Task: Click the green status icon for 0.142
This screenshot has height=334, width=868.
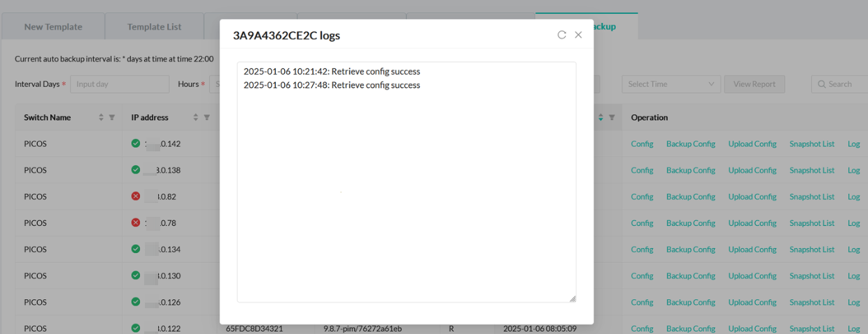Action: click(136, 144)
